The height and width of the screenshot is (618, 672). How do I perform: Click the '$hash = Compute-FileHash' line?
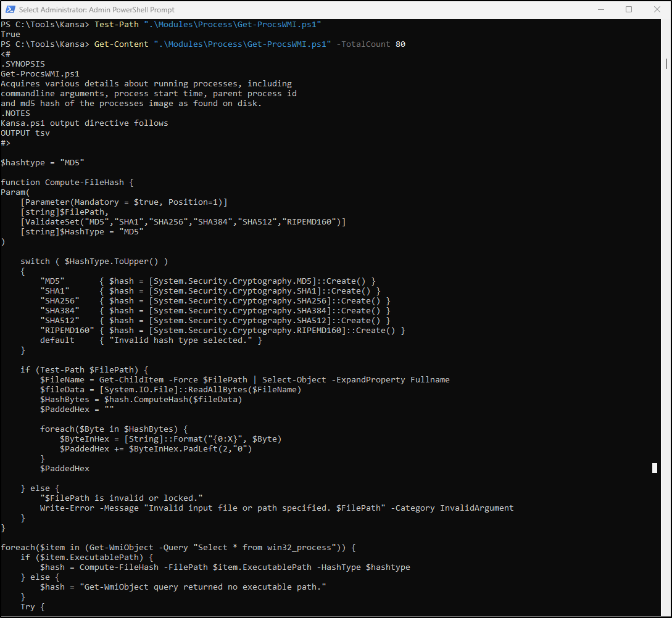225,567
